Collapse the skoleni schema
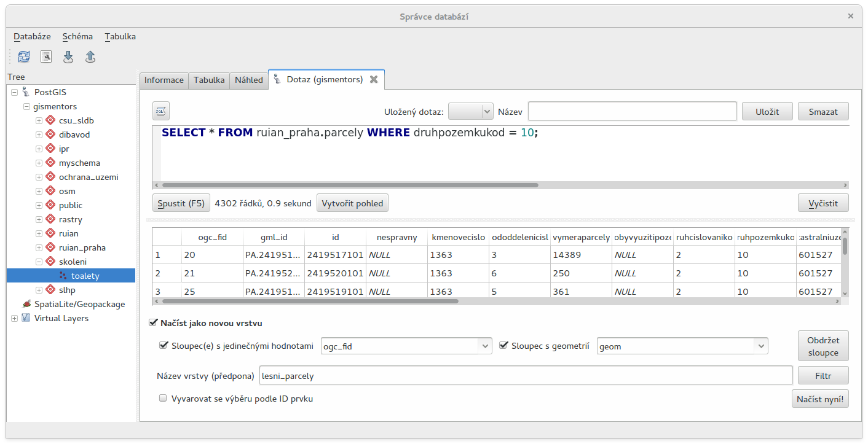Screen dimensions: 868x444 (x=39, y=262)
